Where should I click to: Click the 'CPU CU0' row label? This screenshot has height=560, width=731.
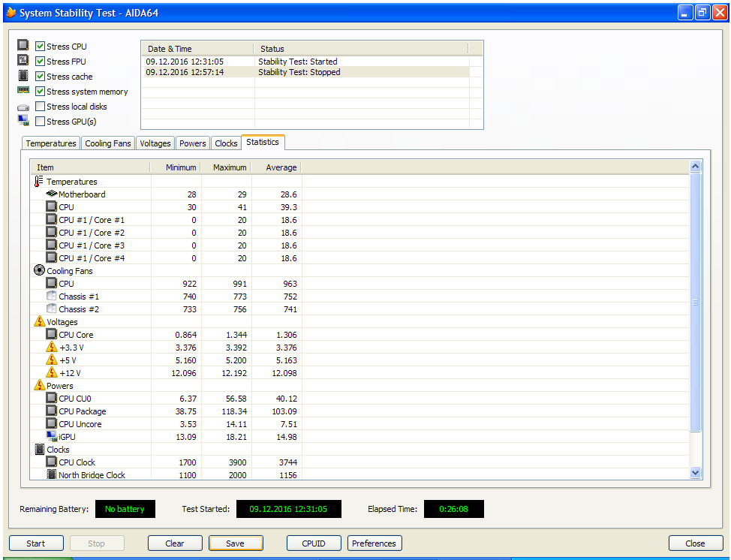[x=75, y=398]
